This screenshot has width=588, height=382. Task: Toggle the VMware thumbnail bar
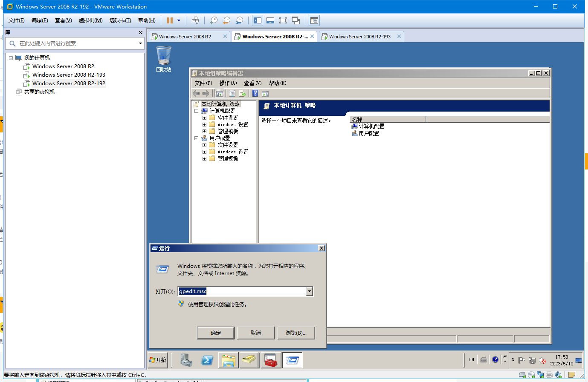tap(270, 20)
